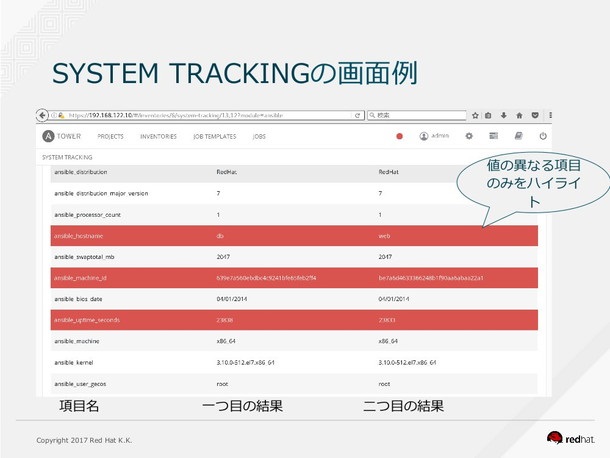Open the browser overflow menu icon
Image resolution: width=610 pixels, height=458 pixels.
[x=550, y=115]
